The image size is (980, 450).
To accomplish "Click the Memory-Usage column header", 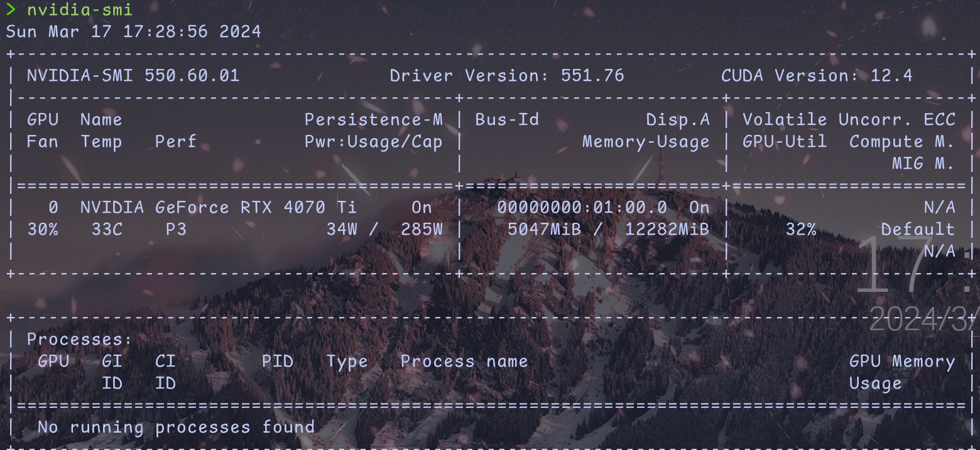I will (646, 142).
